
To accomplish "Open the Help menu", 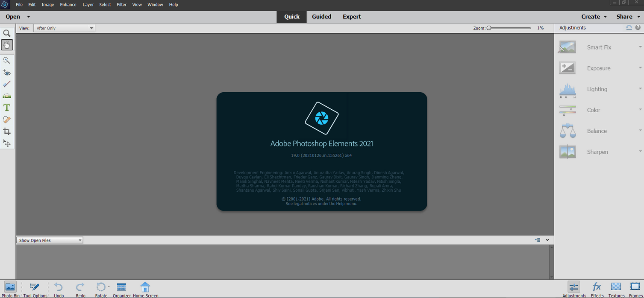I will 173,5.
